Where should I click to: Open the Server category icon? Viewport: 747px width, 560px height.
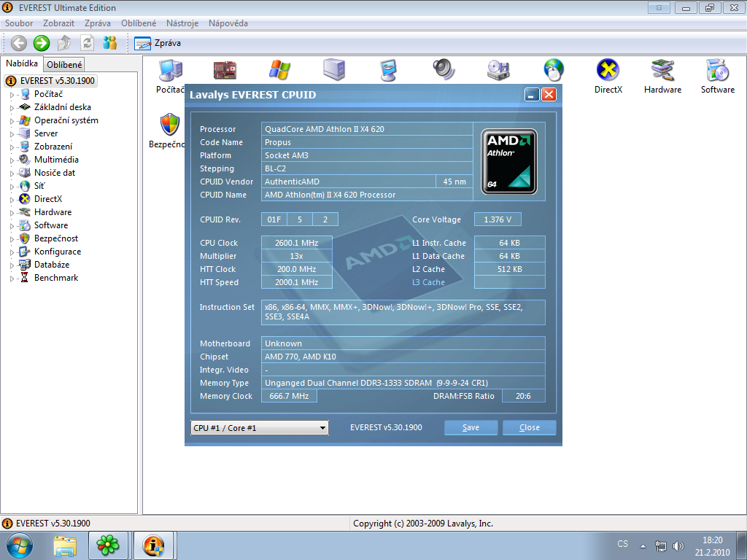tap(334, 70)
